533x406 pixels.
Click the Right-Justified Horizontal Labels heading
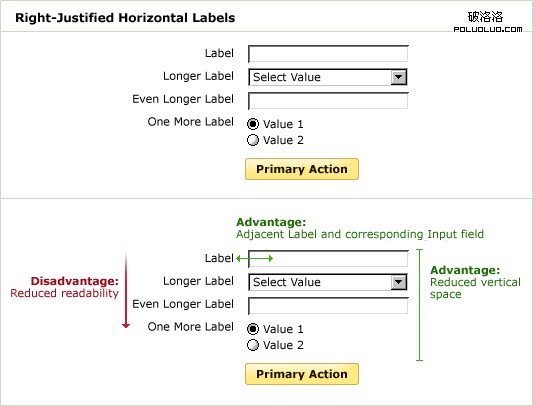coord(125,18)
